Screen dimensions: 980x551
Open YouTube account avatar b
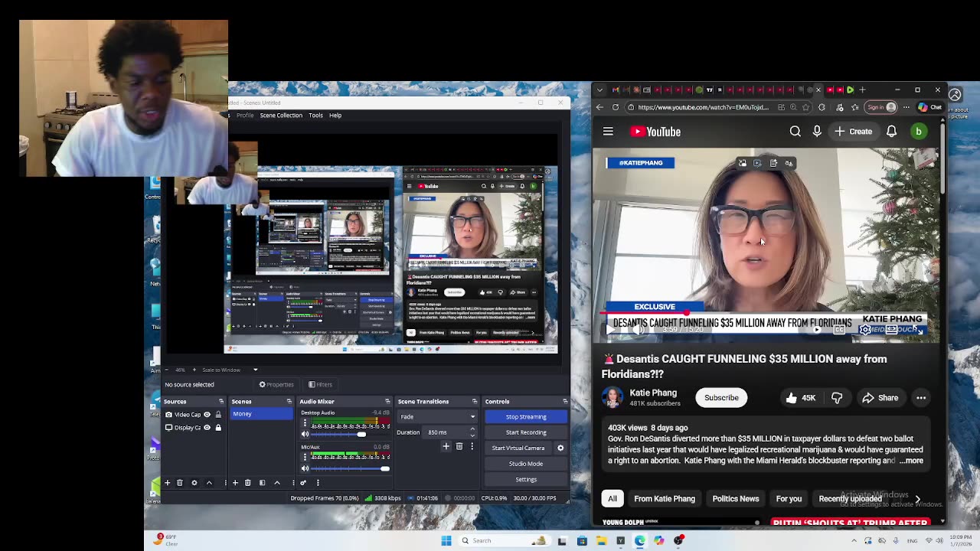tap(918, 132)
